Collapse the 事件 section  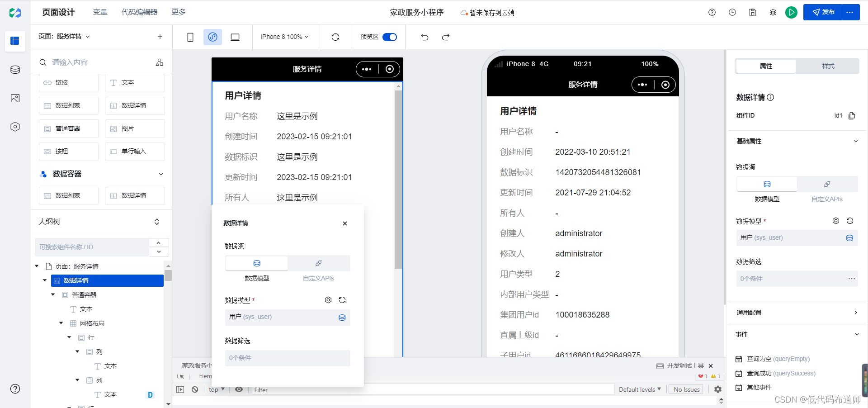pos(857,334)
